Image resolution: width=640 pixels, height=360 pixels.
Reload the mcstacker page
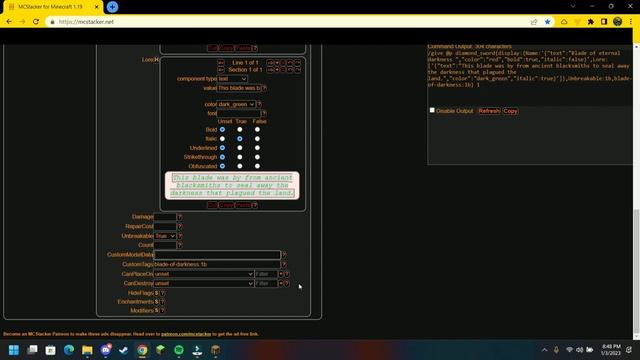click(36, 22)
